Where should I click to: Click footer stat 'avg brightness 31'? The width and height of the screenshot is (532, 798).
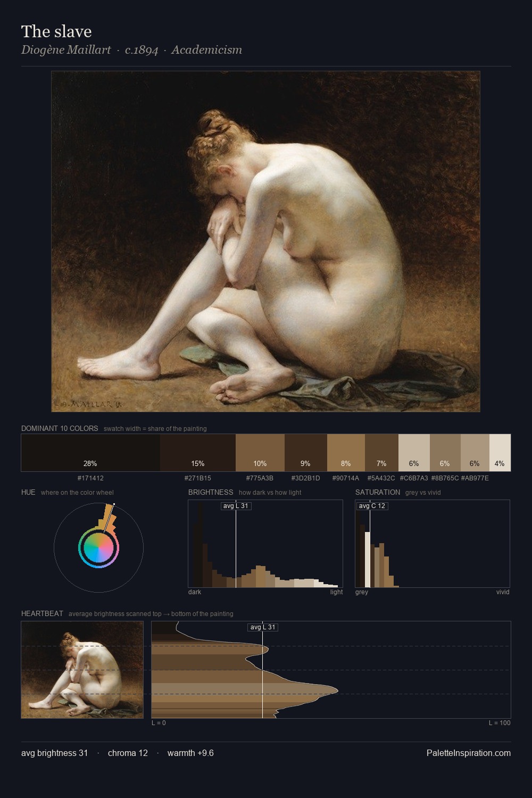click(54, 753)
